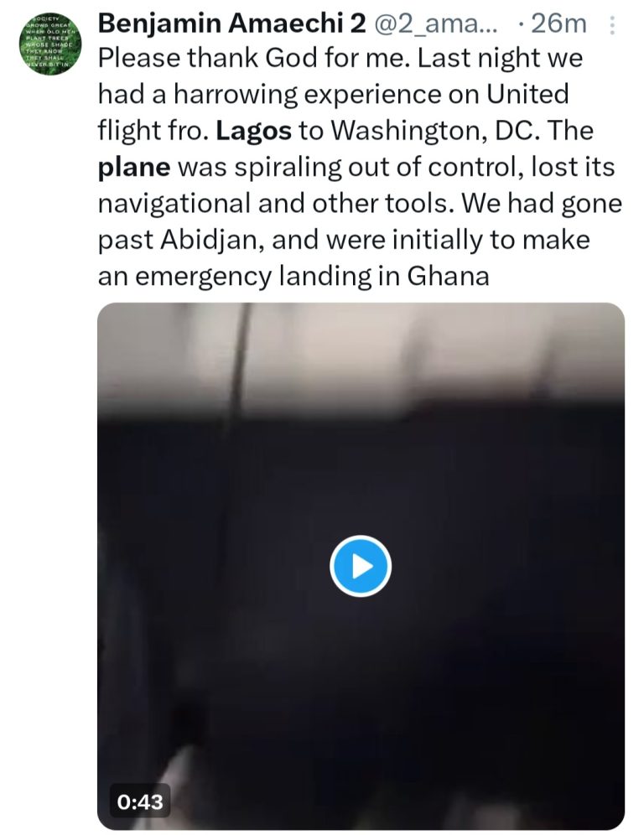Click the word "Ghana" ending the tweet
Screen dimensions: 644x835
(x=448, y=276)
